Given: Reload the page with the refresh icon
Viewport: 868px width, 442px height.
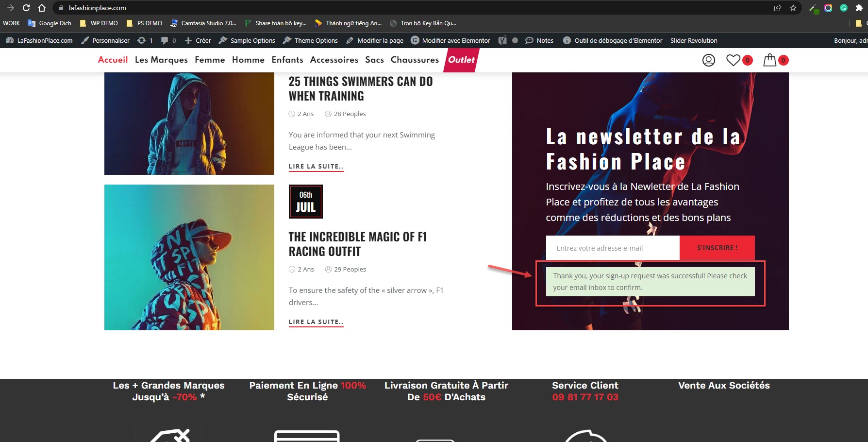Looking at the screenshot, I should coord(26,8).
